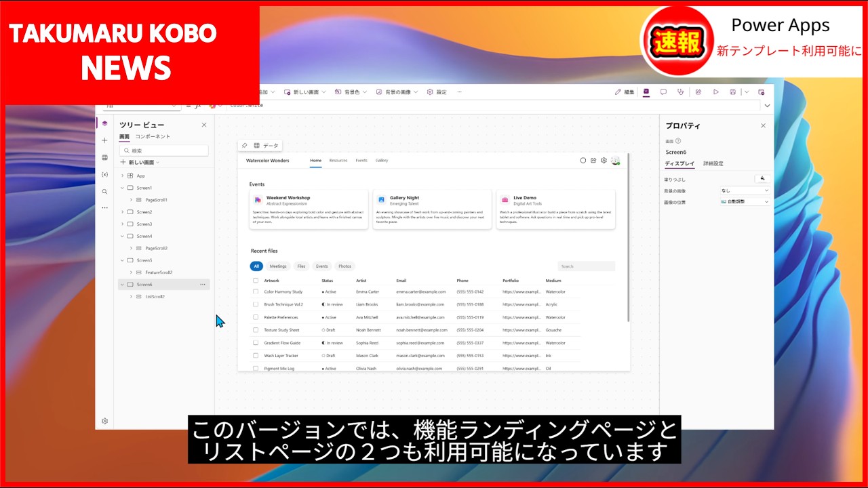868x488 pixels.
Task: Close the ツリー ビュー panel
Action: point(204,125)
